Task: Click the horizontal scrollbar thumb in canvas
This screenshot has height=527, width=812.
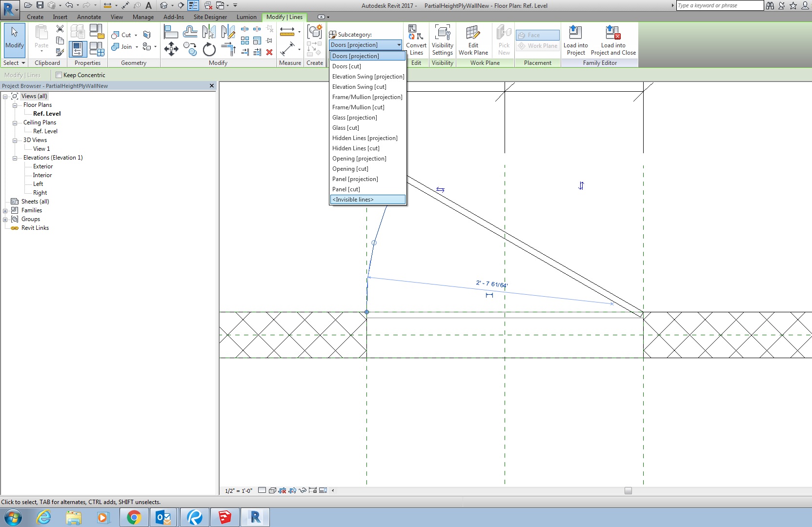Action: (x=628, y=491)
